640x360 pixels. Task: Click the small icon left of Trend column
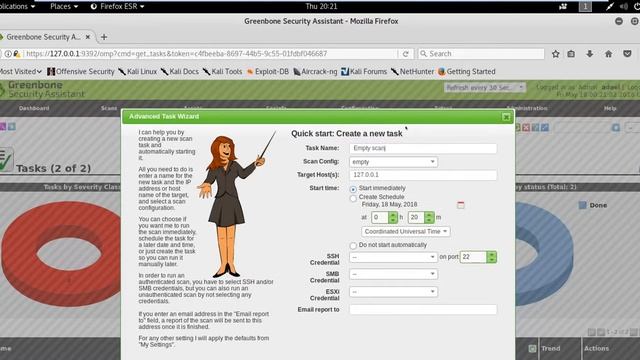[x=532, y=349]
